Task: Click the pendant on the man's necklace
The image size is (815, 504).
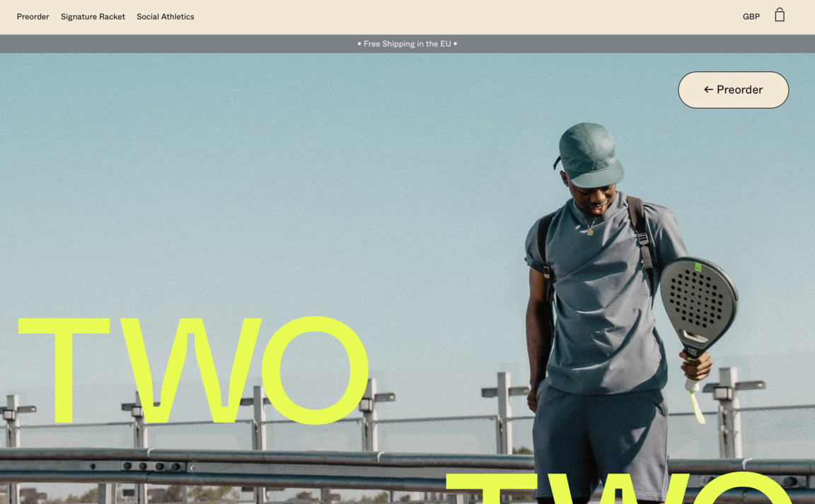Action: [590, 231]
